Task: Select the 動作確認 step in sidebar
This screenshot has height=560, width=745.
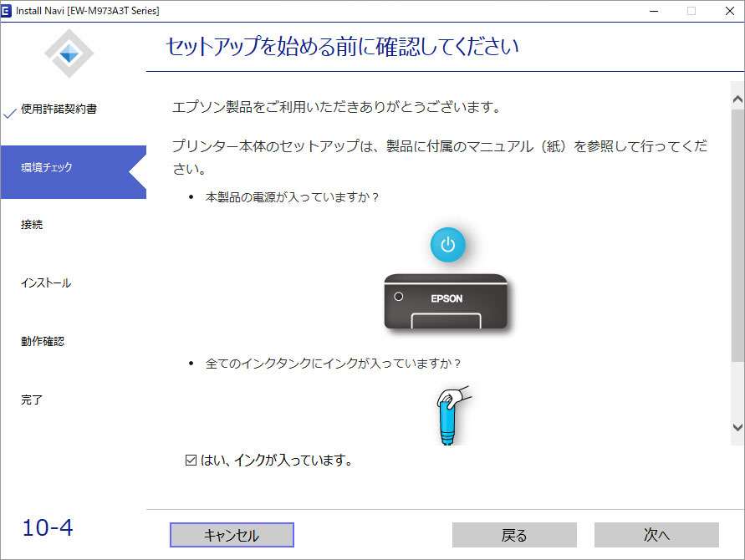Action: tap(43, 341)
